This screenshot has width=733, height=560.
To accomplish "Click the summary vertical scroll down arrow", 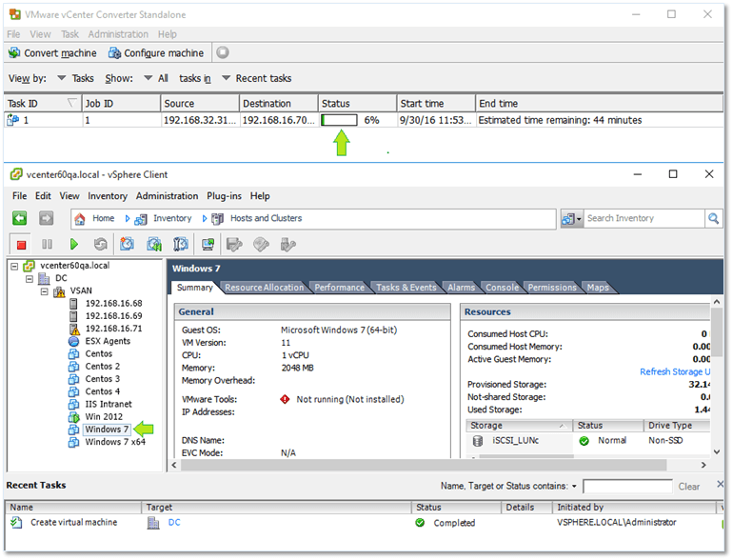I will 717,452.
